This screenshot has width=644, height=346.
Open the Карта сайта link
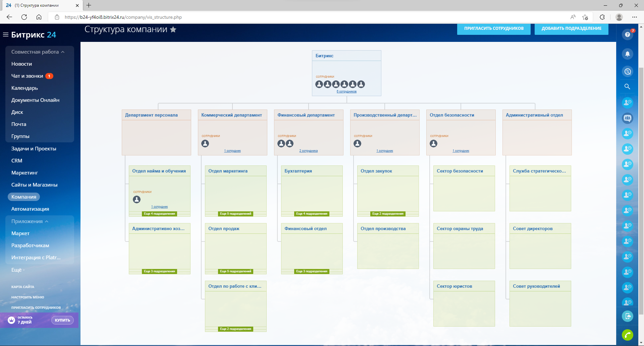coord(23,287)
